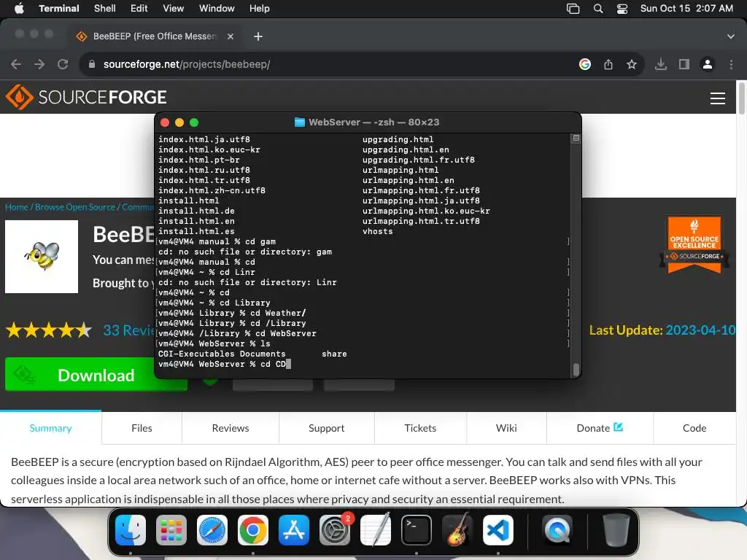This screenshot has width=747, height=560.
Task: Open the View menu
Action: 174,9
